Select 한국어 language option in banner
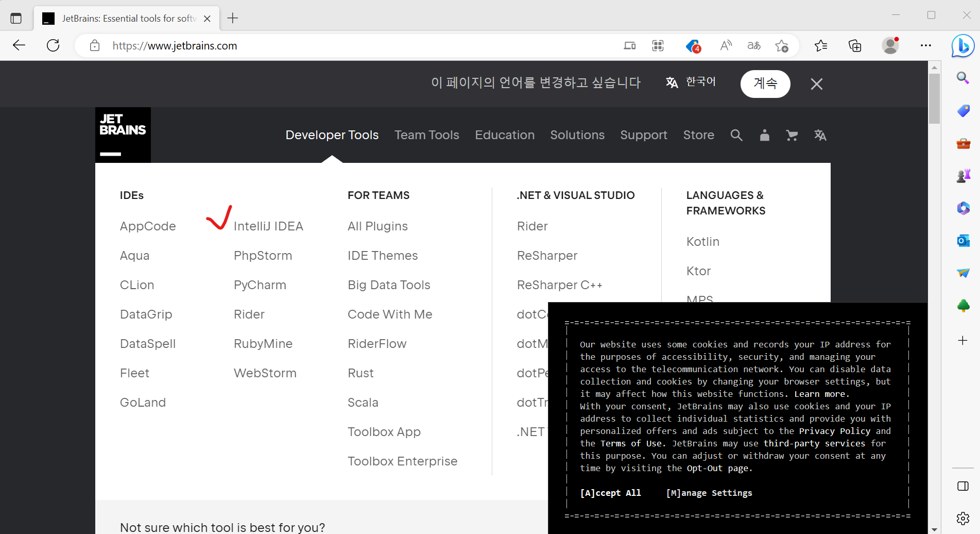Image resolution: width=980 pixels, height=534 pixels. (x=691, y=82)
